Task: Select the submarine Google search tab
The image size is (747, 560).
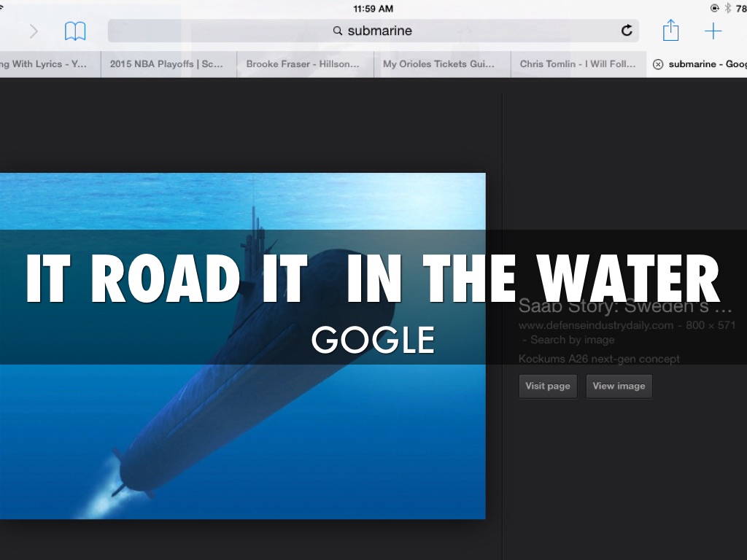Action: (x=704, y=64)
